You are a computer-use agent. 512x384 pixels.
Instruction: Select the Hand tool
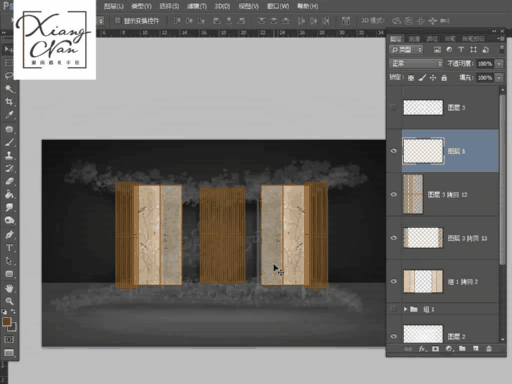pos(9,288)
